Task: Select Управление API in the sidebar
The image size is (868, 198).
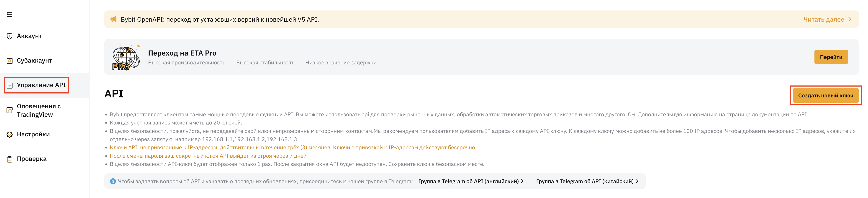Action: (x=41, y=85)
